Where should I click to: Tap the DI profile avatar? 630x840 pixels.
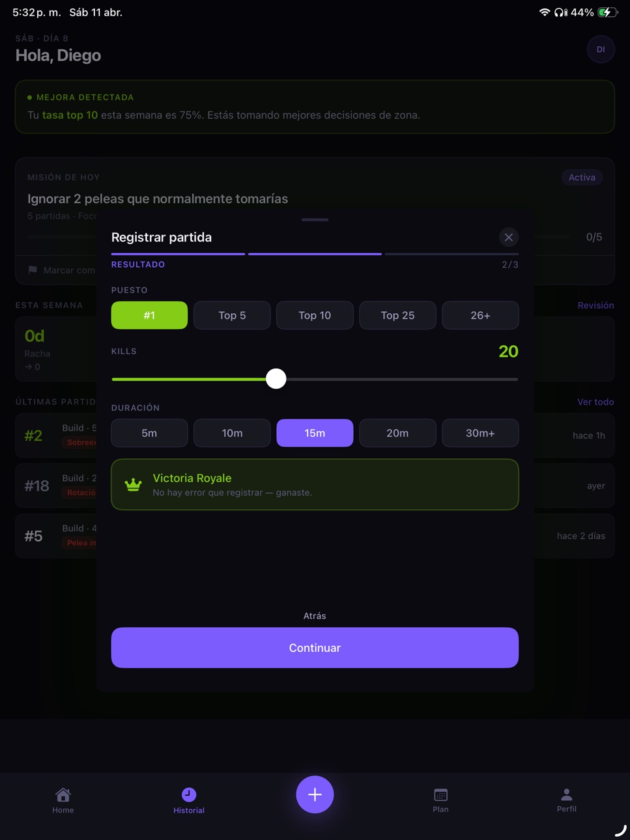pos(601,49)
